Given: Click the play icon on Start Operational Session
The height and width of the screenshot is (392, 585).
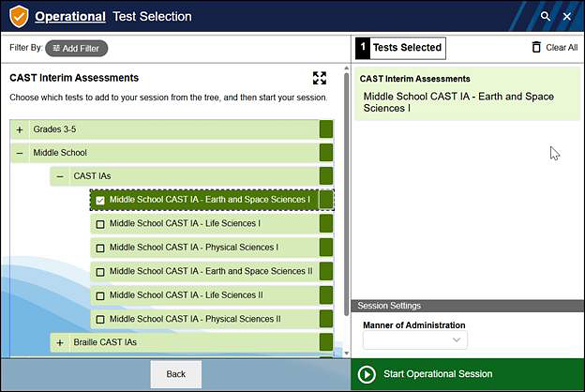Looking at the screenshot, I should (367, 374).
